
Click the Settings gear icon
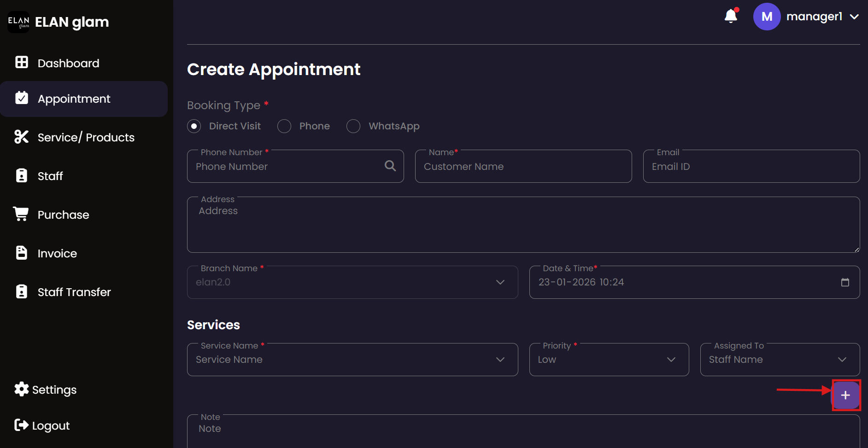[21, 390]
